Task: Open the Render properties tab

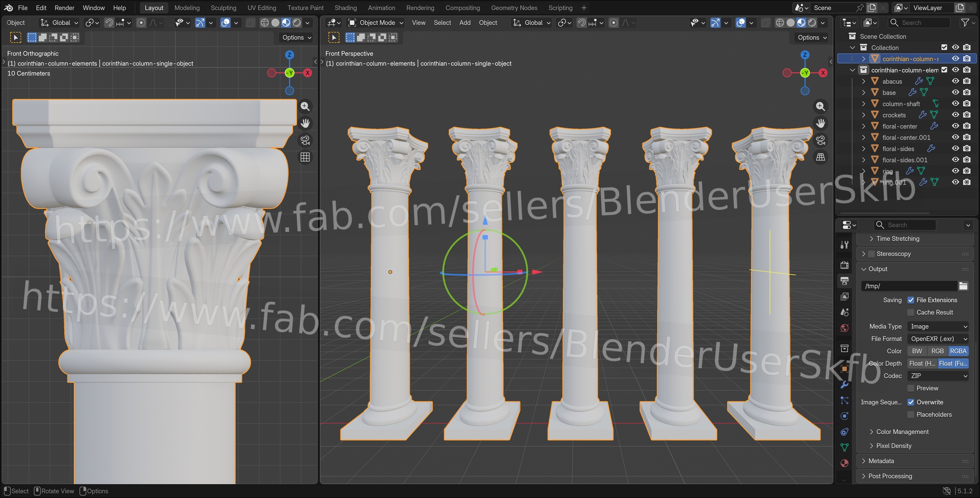Action: click(844, 265)
